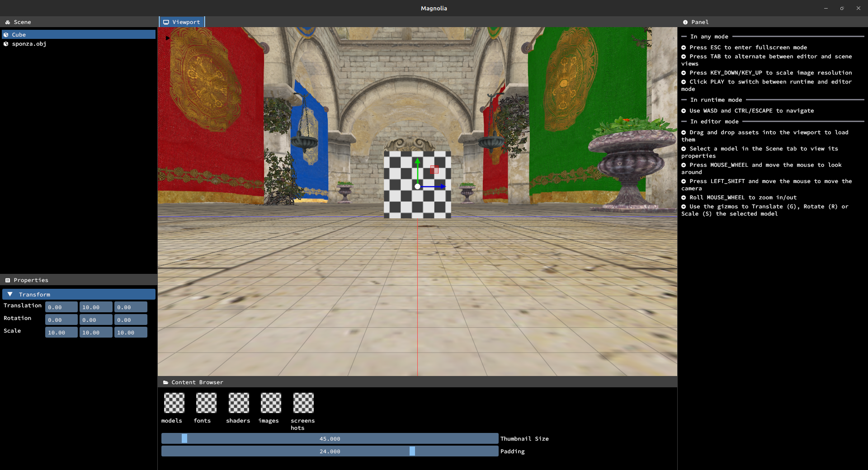Select the Cube item in Scene list
This screenshot has width=868, height=470.
point(79,34)
